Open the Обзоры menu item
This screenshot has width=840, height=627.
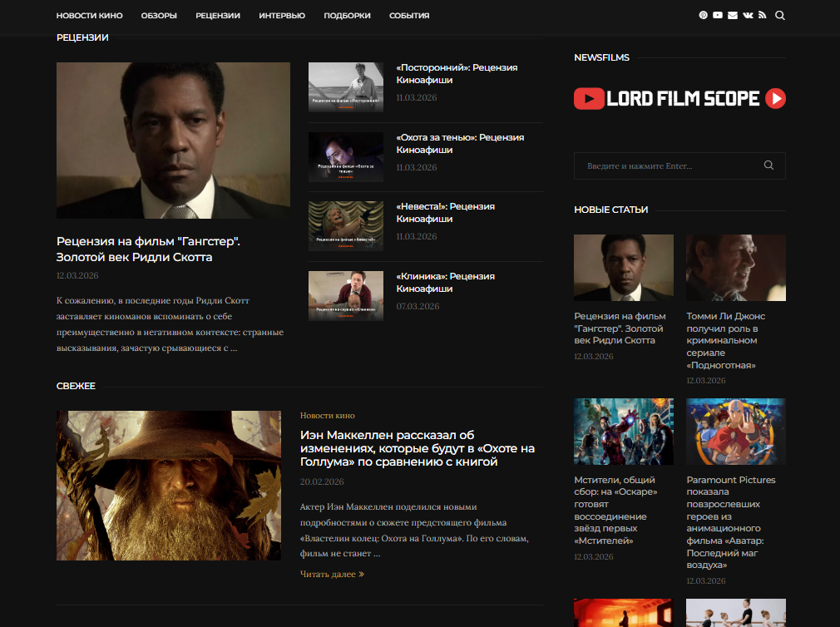coord(159,16)
